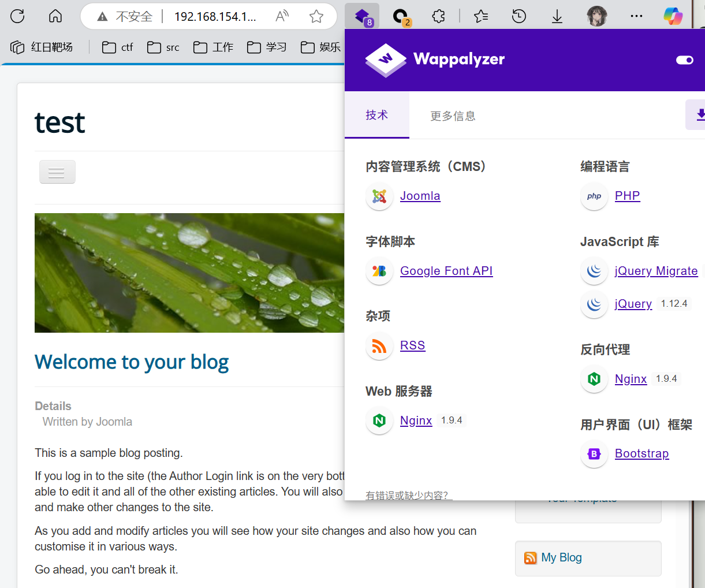
Task: Click the test site title
Action: (x=60, y=122)
